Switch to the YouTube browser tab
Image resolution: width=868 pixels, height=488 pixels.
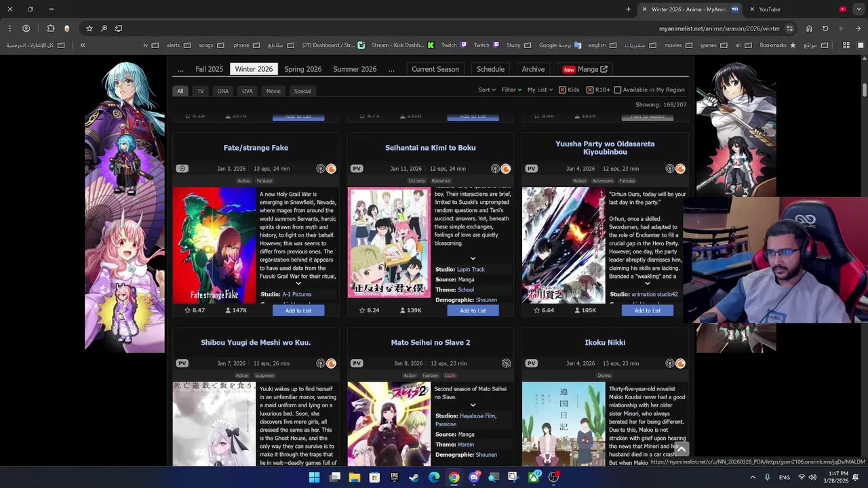[x=800, y=9]
